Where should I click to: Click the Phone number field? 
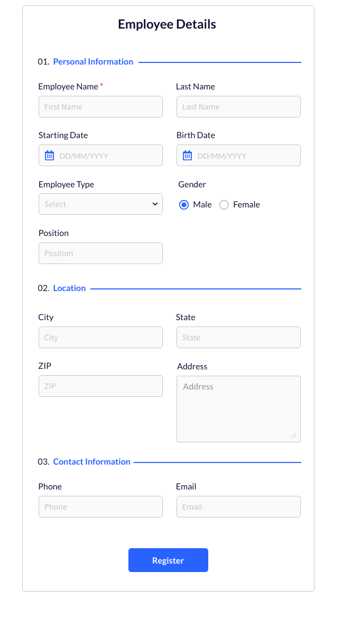tap(100, 507)
